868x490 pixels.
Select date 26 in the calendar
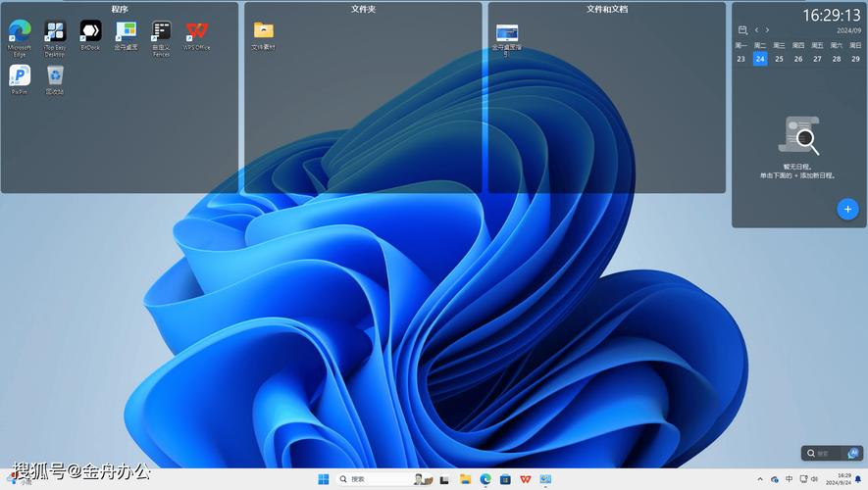(x=798, y=59)
